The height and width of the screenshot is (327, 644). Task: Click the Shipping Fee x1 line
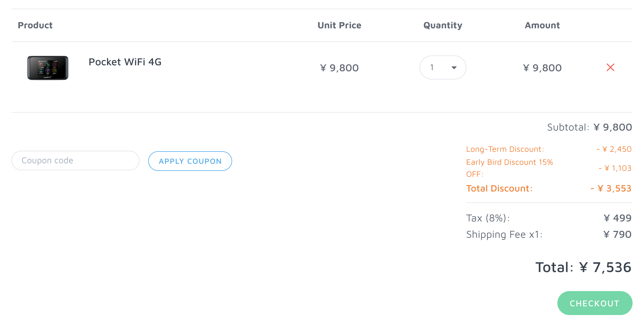point(549,234)
